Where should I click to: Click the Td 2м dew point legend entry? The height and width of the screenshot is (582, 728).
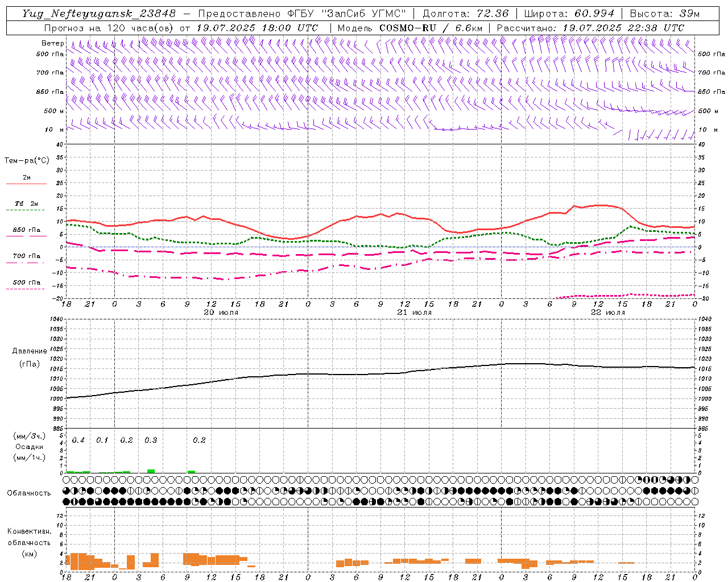[26, 205]
